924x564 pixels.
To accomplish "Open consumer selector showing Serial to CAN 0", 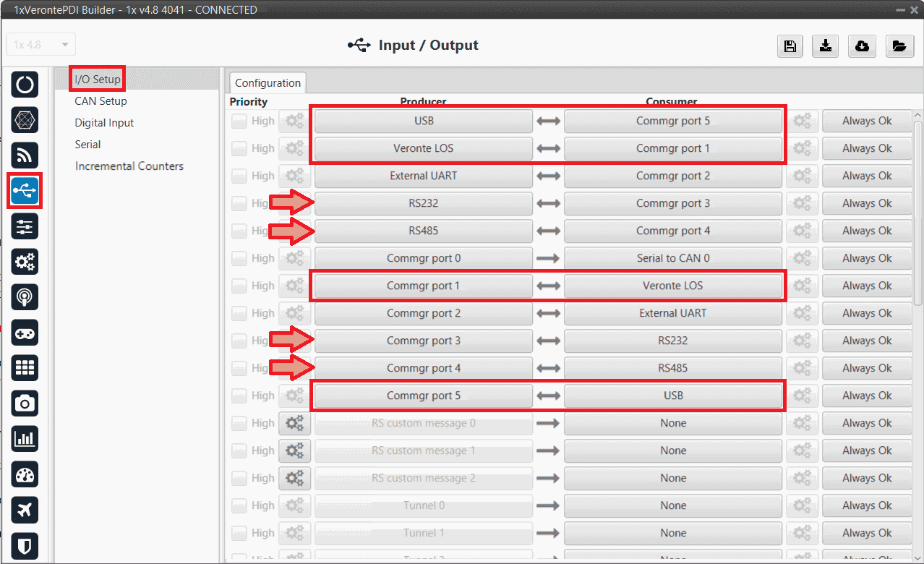I will click(x=672, y=258).
